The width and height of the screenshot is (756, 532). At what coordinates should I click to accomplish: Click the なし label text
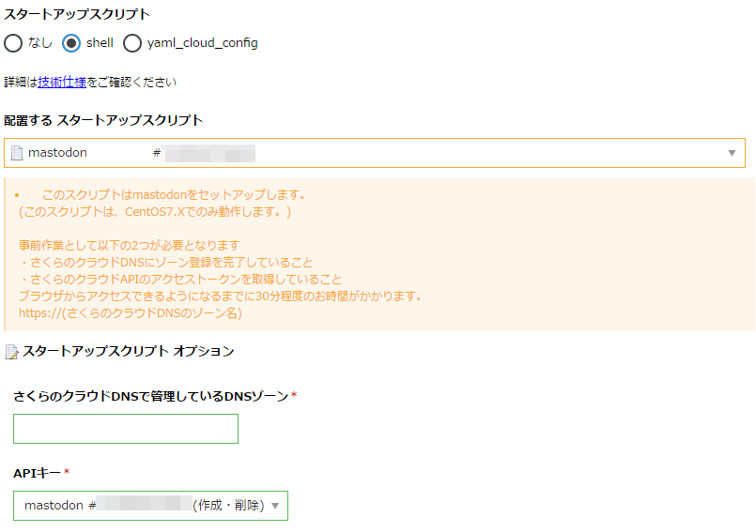tap(40, 42)
